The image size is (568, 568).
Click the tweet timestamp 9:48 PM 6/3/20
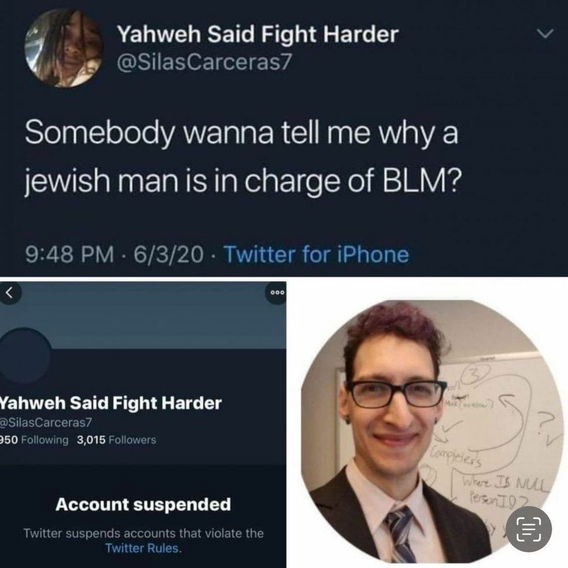coord(114,254)
